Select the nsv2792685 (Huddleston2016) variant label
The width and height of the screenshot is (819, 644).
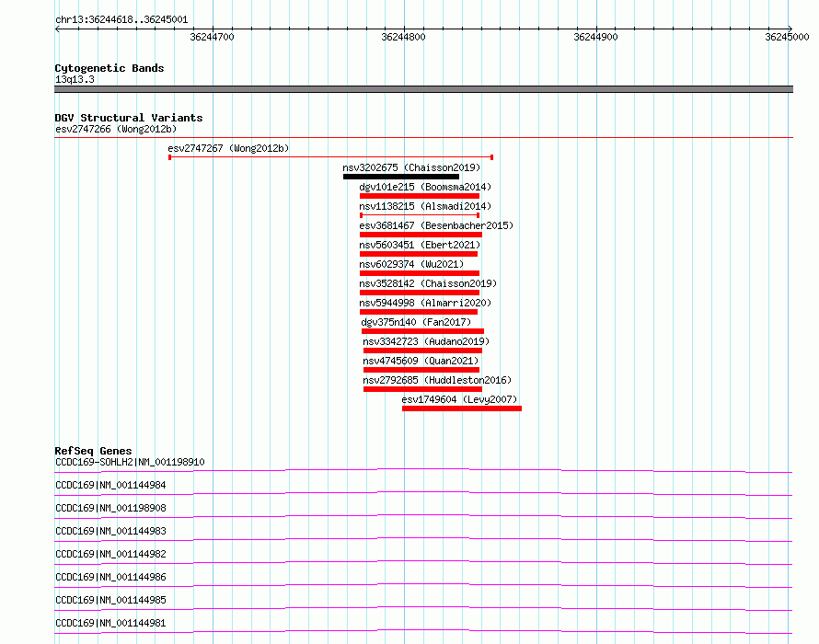[x=437, y=380]
